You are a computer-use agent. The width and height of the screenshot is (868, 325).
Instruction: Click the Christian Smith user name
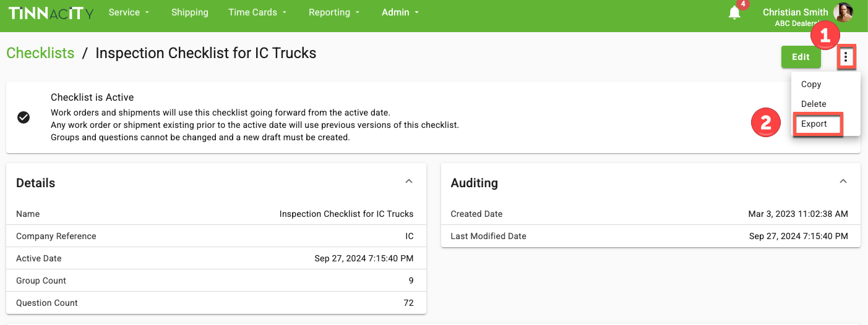point(795,12)
